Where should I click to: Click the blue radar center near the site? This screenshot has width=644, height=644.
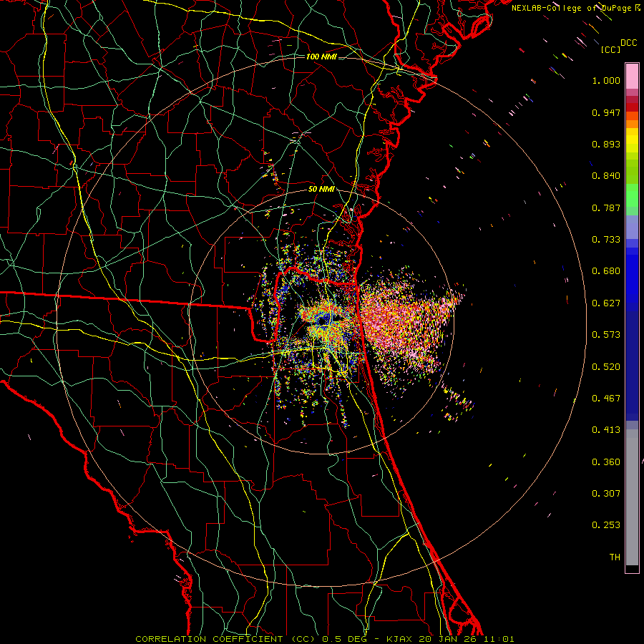click(323, 321)
